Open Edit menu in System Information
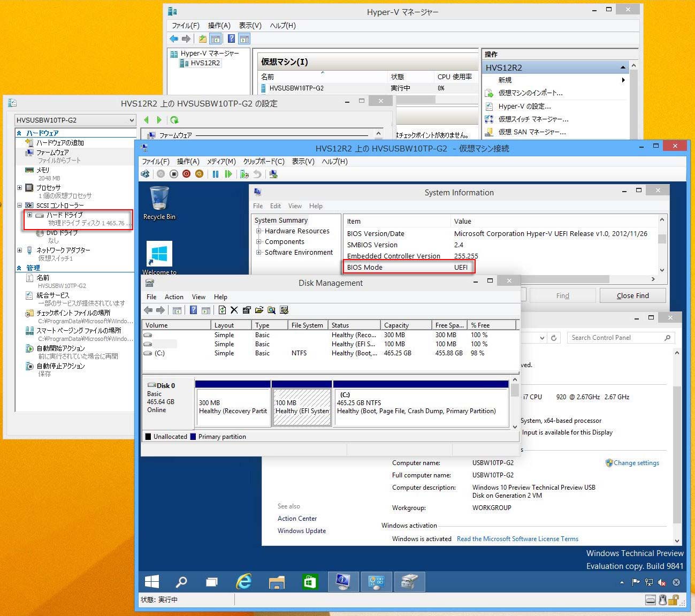Viewport: 695px width, 616px height. click(276, 206)
